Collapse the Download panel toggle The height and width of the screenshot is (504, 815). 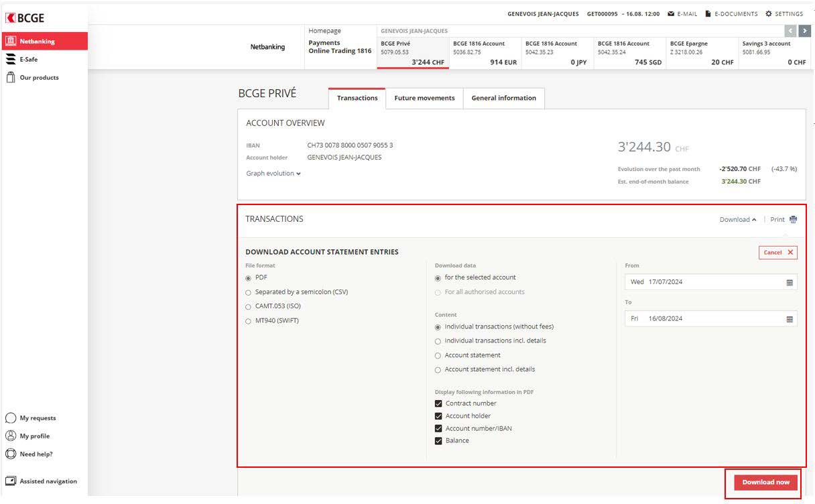click(738, 220)
